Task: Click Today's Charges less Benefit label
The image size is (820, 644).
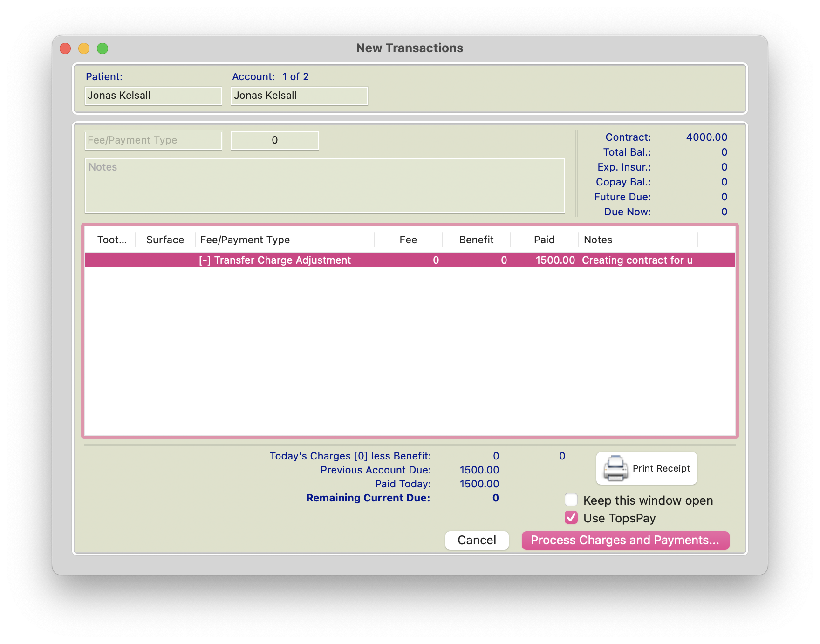Action: [x=350, y=456]
